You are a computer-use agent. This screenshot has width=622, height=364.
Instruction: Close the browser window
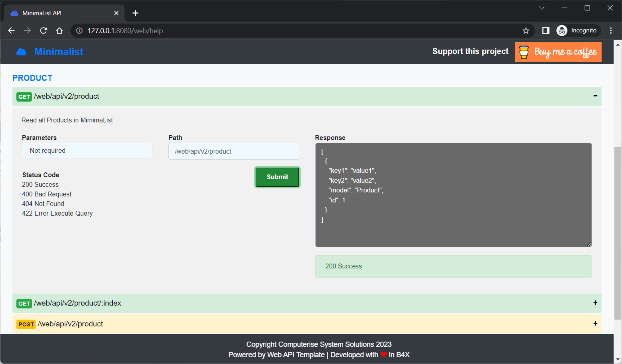coord(610,8)
